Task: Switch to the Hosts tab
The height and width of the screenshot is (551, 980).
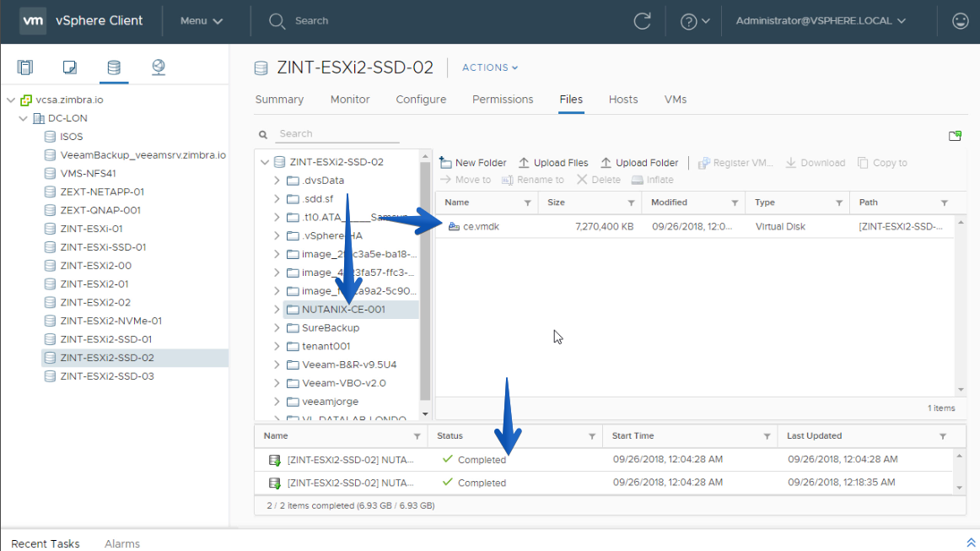Action: [x=623, y=100]
